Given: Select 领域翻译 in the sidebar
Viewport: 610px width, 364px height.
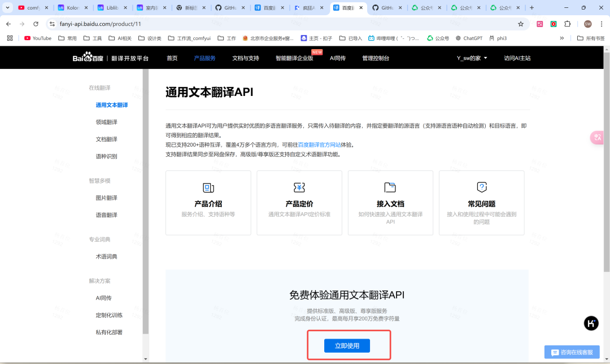Looking at the screenshot, I should pyautogui.click(x=106, y=122).
